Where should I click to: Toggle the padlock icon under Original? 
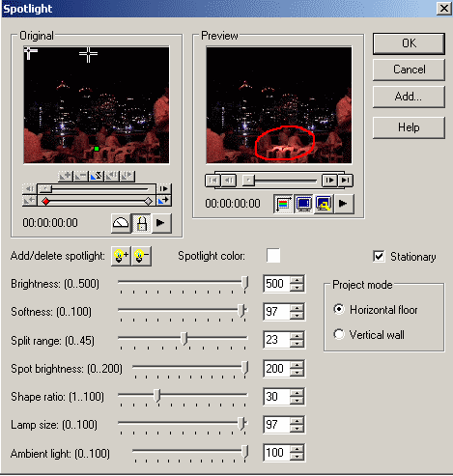point(142,223)
